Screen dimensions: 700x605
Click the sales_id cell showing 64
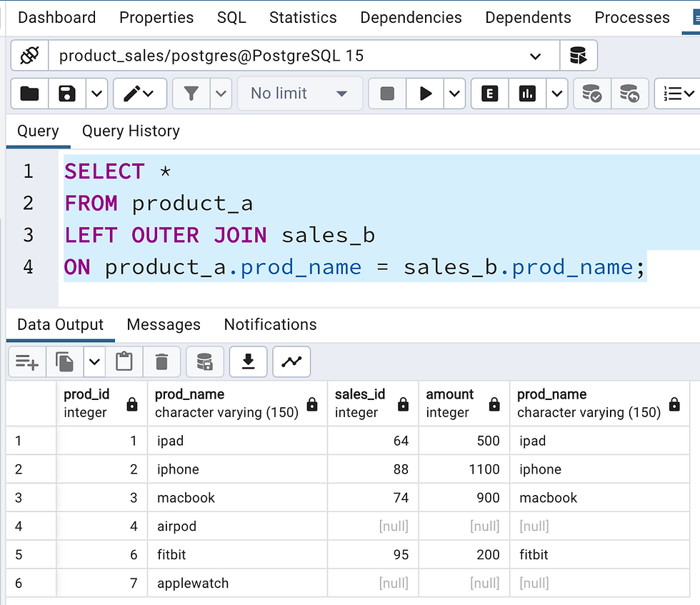coord(373,441)
